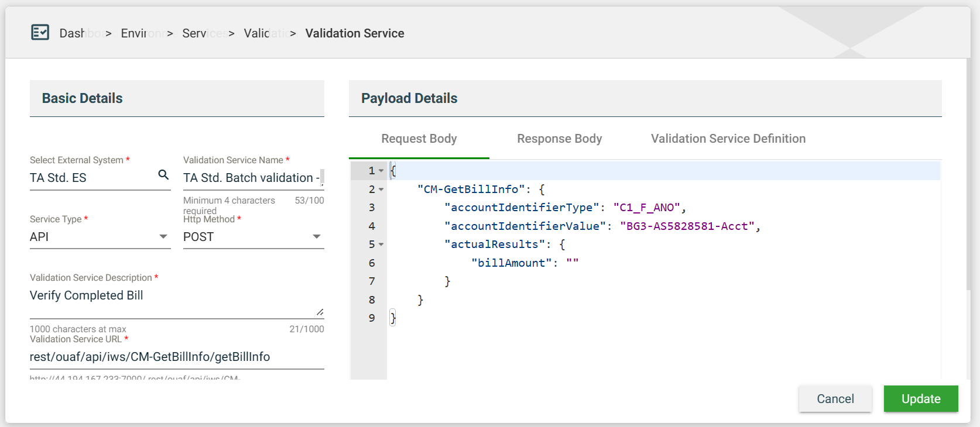980x427 pixels.
Task: Click the External System search magnifier icon
Action: pos(163,175)
